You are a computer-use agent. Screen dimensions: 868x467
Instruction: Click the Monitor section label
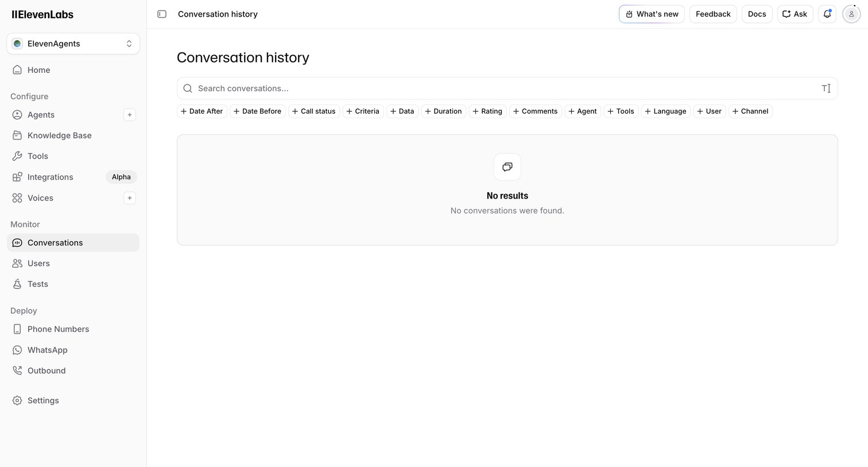pyautogui.click(x=25, y=224)
